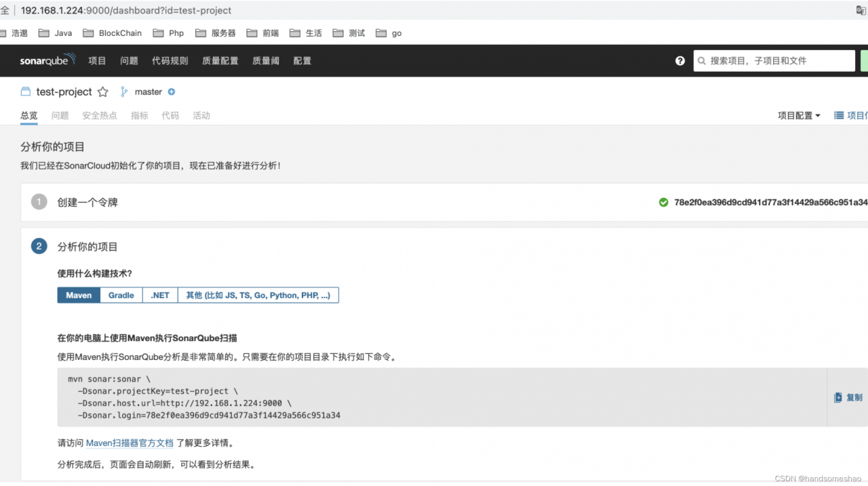The height and width of the screenshot is (486, 868).
Task: Click the -Dsonar.login token line
Action: pos(209,415)
